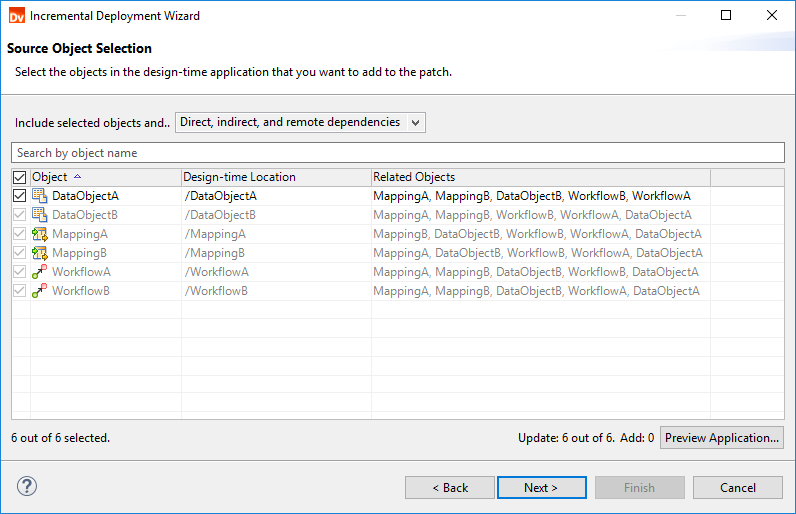Click related objects cell of MappingB row
Image resolution: width=796 pixels, height=514 pixels.
541,253
